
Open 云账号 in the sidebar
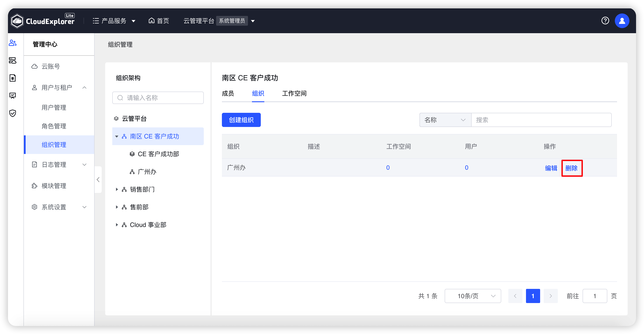tap(51, 67)
